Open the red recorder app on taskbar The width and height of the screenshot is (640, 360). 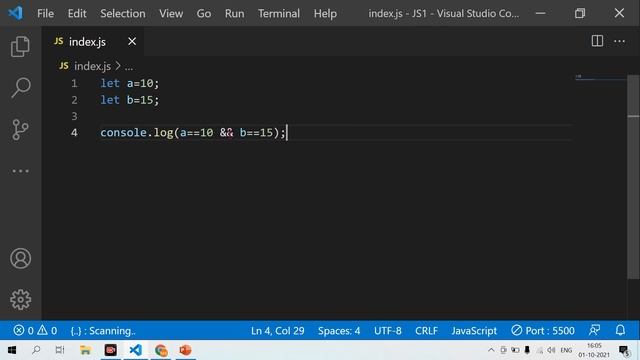pyautogui.click(x=111, y=350)
